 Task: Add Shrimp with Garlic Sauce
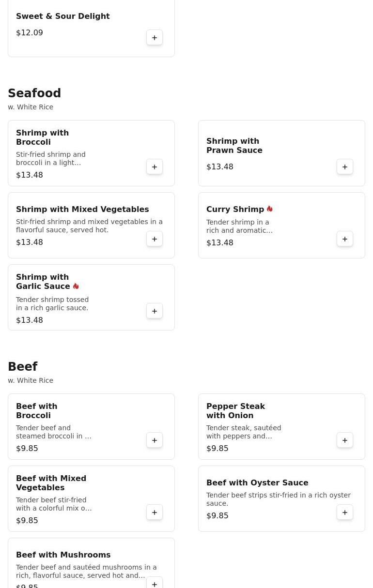click(155, 311)
